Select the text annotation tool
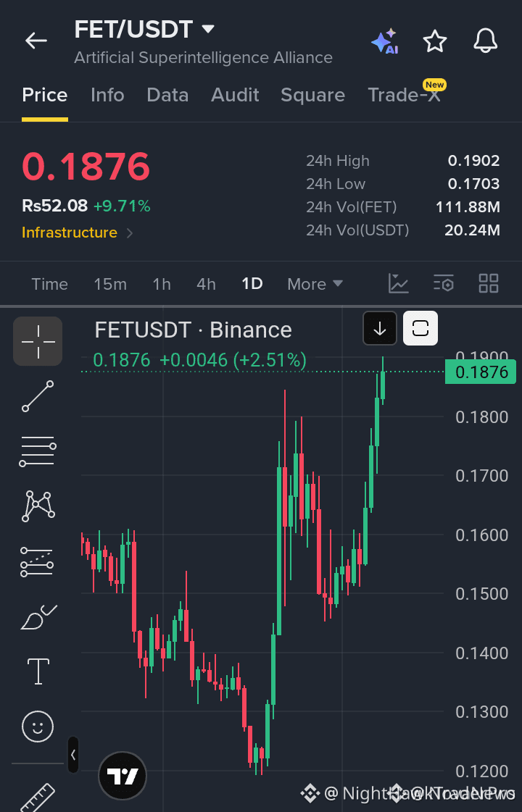522x812 pixels. coord(38,671)
